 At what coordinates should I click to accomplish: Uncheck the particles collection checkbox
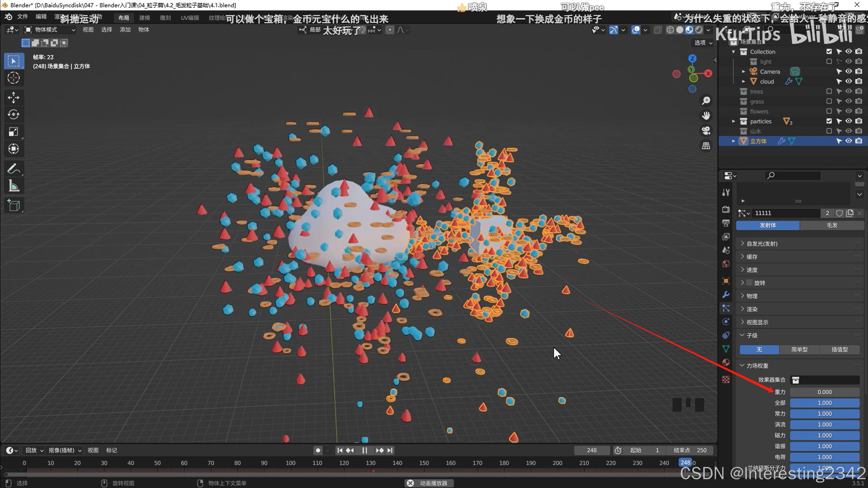(x=829, y=121)
